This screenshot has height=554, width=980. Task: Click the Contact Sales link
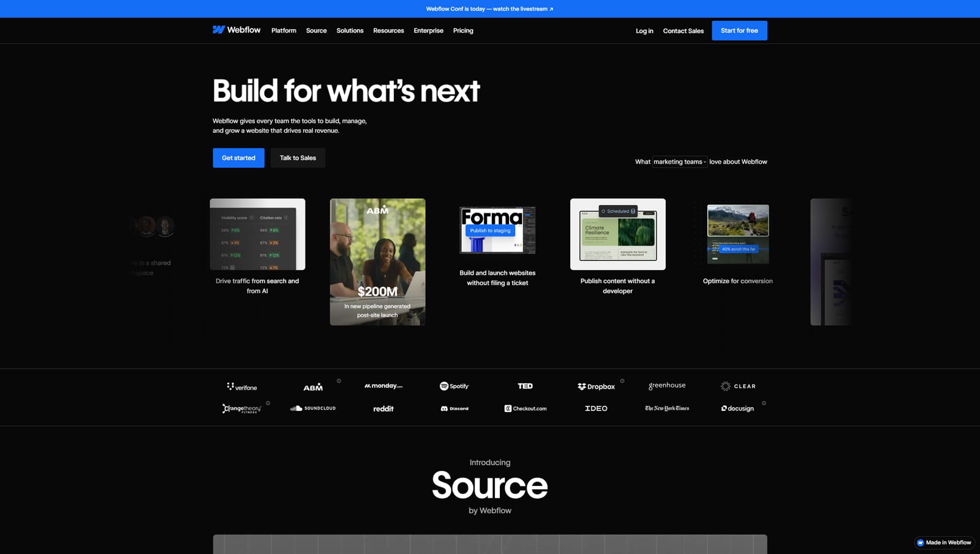[683, 31]
